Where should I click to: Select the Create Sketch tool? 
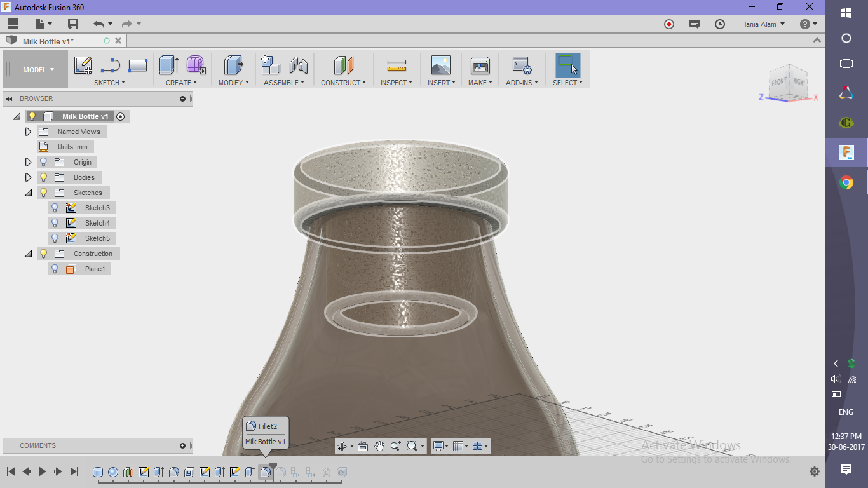pyautogui.click(x=83, y=65)
